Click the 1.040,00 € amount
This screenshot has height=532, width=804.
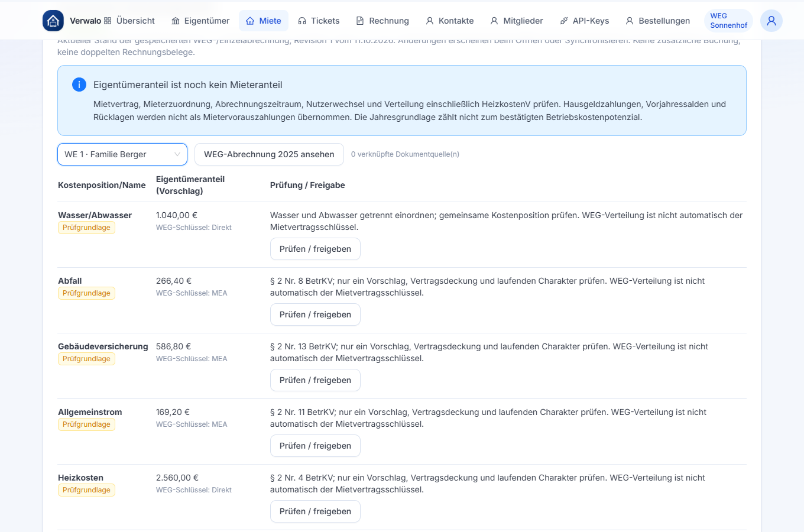[177, 215]
